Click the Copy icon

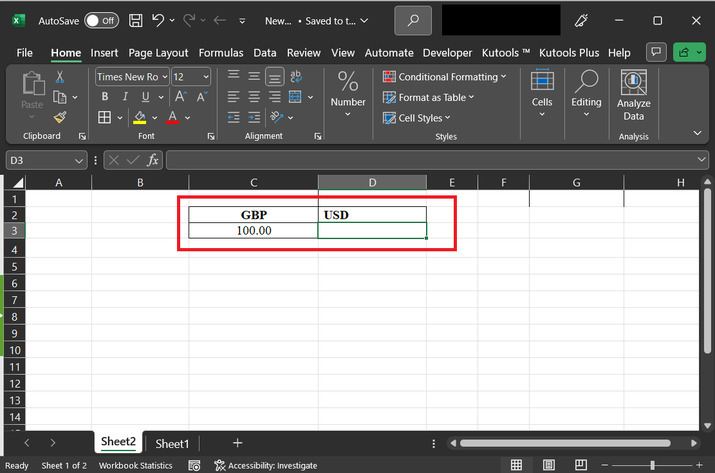click(60, 97)
